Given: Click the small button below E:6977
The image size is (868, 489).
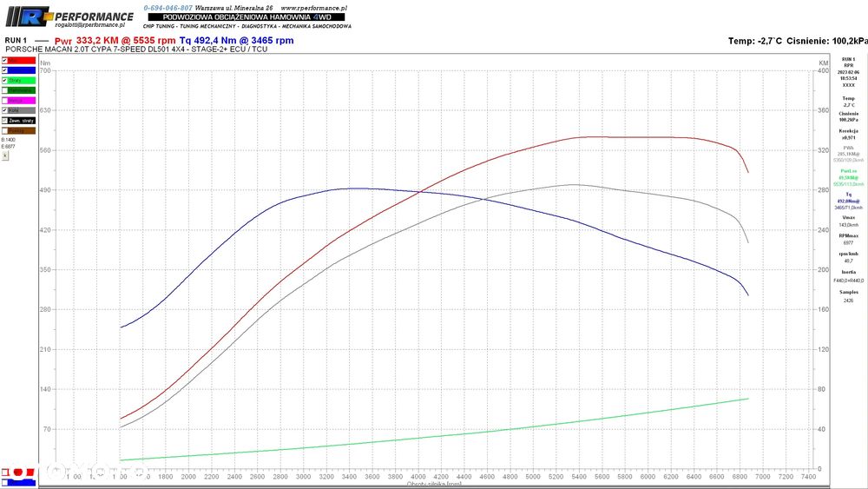Looking at the screenshot, I should (5, 155).
